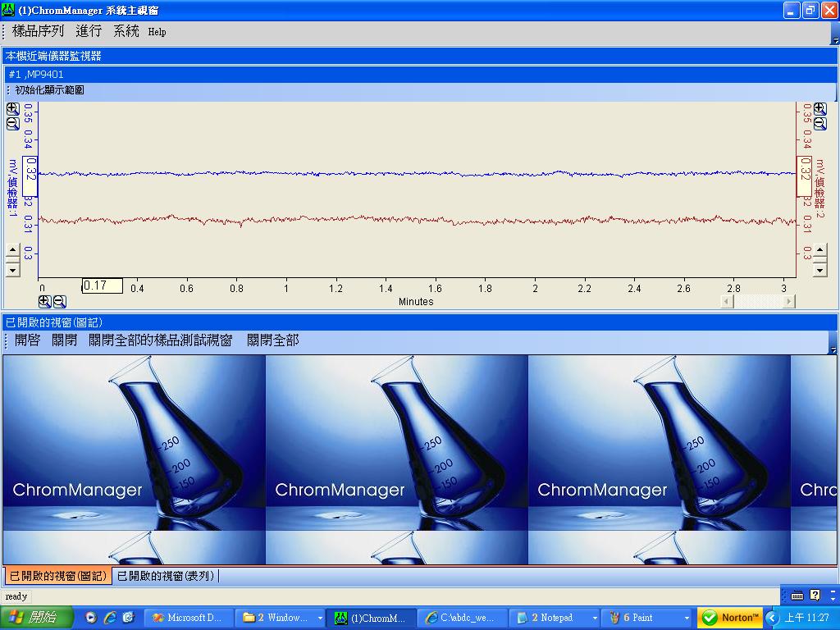Viewport: 840px width, 630px height.
Task: Click taskbar clock 上午 11:27
Action: click(x=807, y=618)
